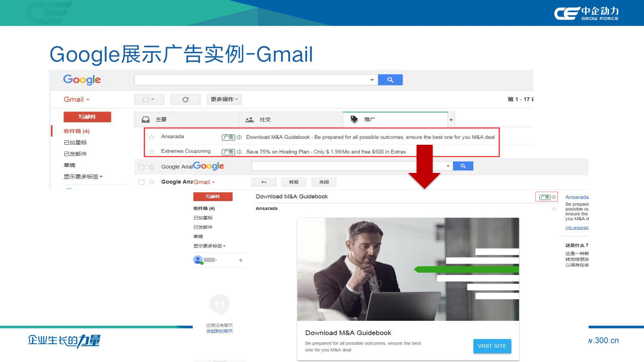
Task: Click the plus icon to add chat contact
Action: (x=240, y=260)
